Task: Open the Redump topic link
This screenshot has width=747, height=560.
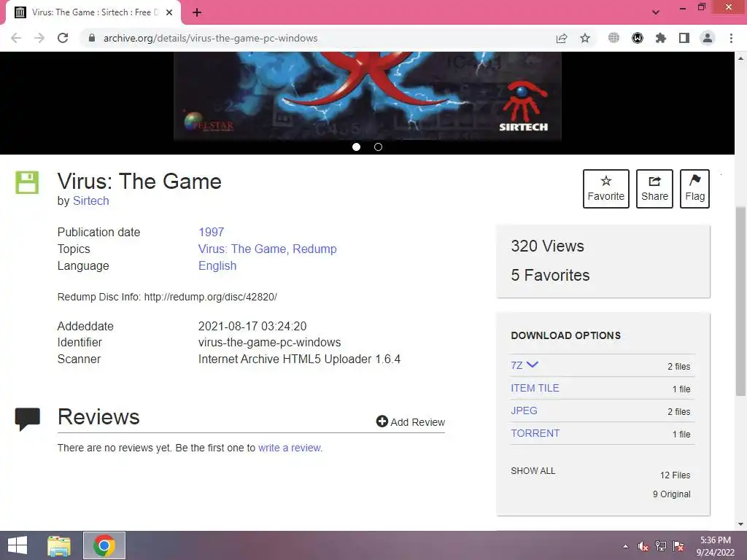Action: [314, 249]
